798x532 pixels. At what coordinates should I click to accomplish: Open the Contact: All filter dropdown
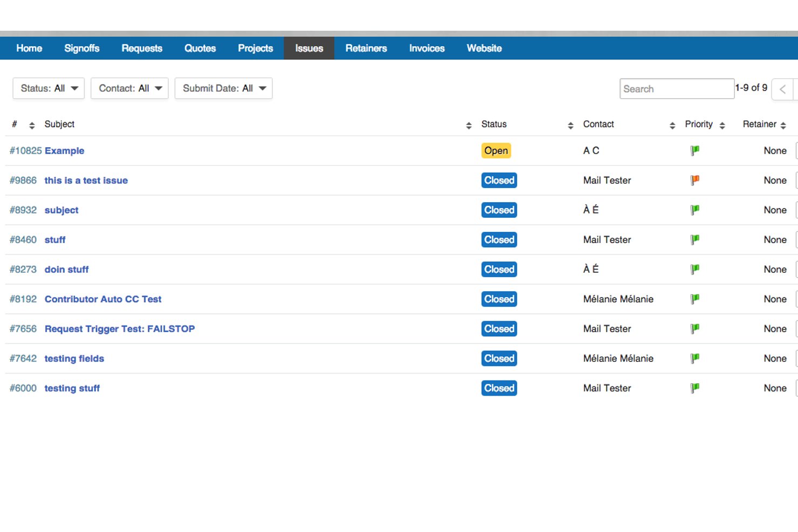[x=129, y=88]
